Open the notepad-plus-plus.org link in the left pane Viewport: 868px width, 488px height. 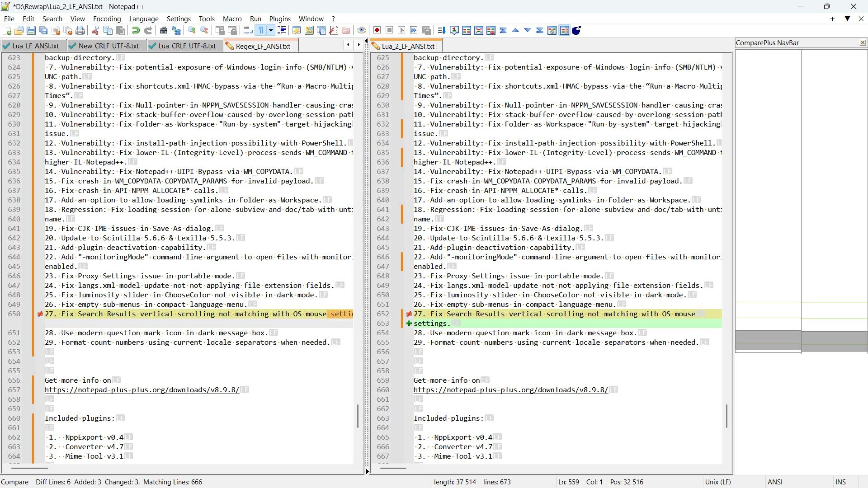pyautogui.click(x=142, y=390)
